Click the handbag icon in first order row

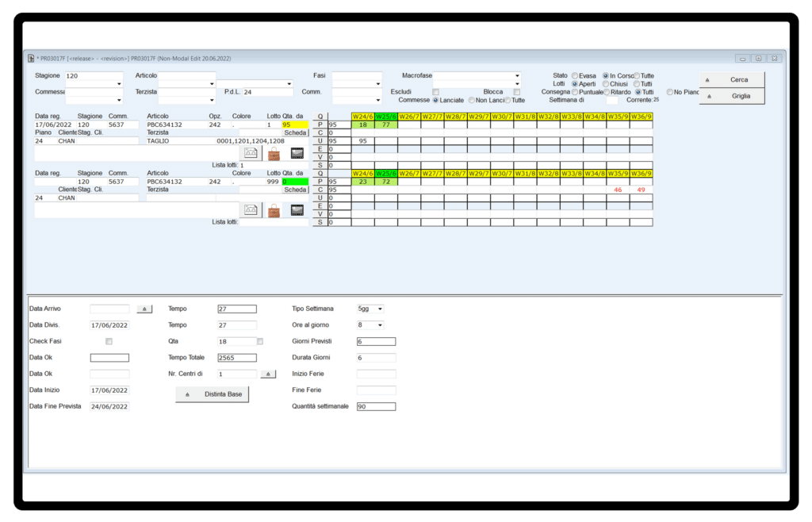[274, 153]
